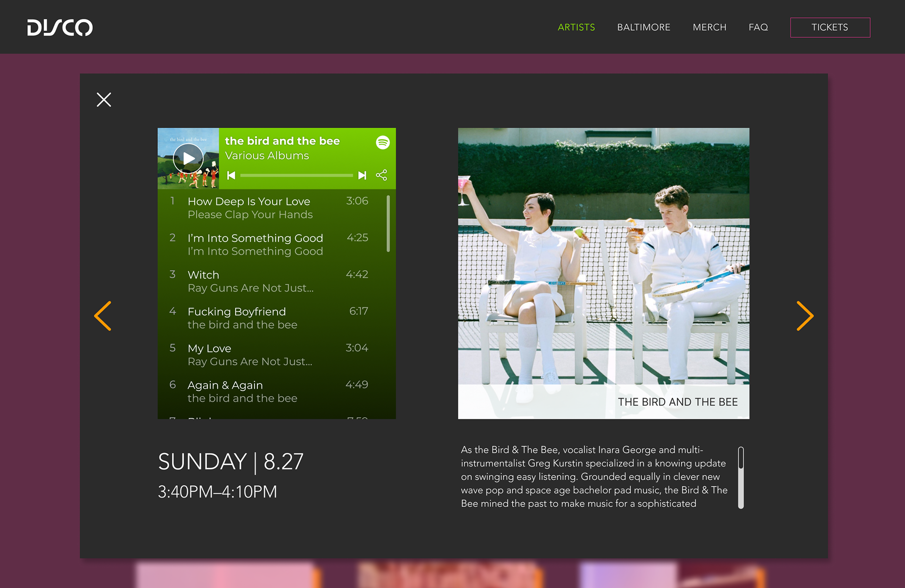Image resolution: width=905 pixels, height=588 pixels.
Task: Click the bird and the bee photo
Action: 604,273
